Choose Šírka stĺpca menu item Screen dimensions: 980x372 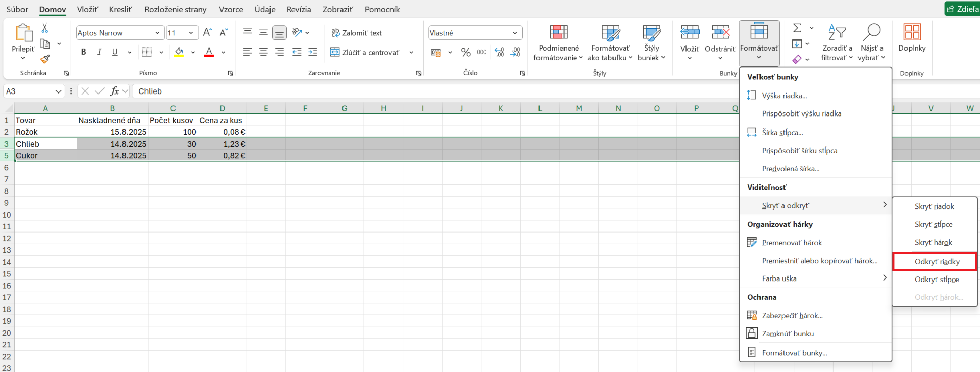pos(816,132)
